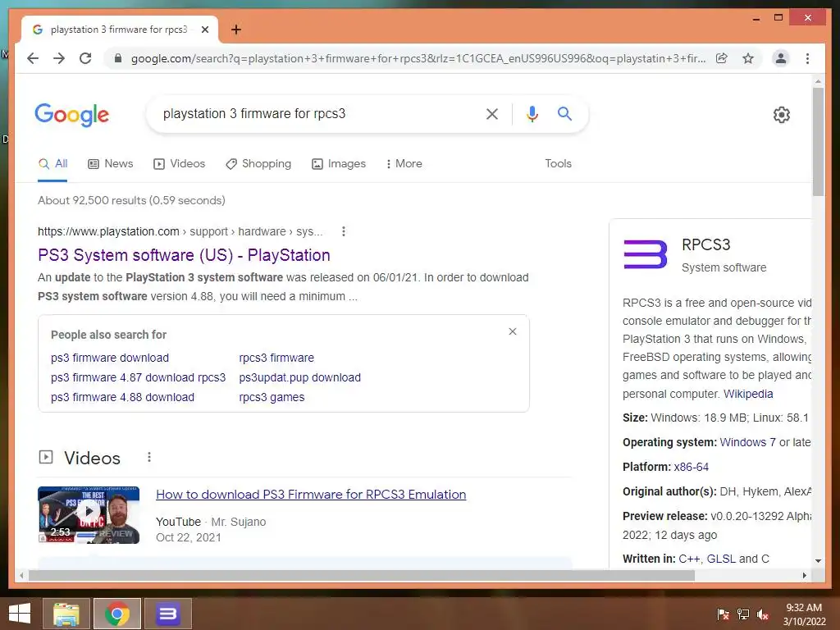Open Action Center flag tray icon
This screenshot has height=630, width=840.
(x=724, y=614)
